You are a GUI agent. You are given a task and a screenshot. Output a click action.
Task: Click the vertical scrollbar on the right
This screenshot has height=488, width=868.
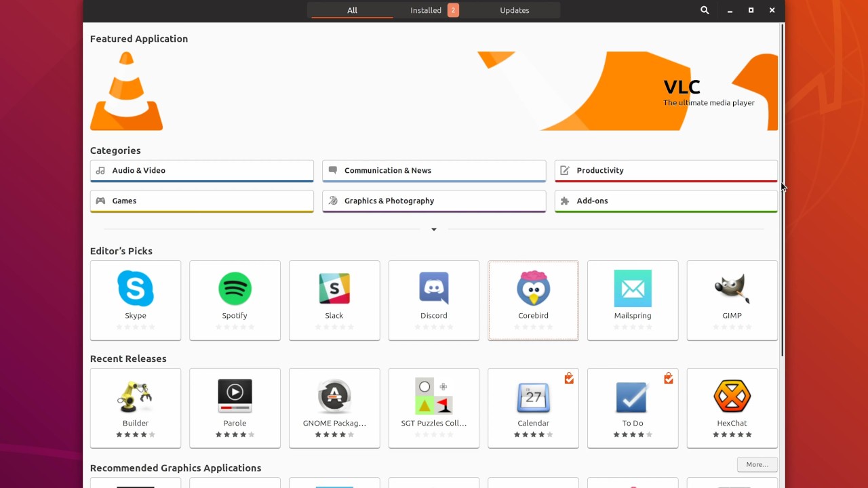782,190
